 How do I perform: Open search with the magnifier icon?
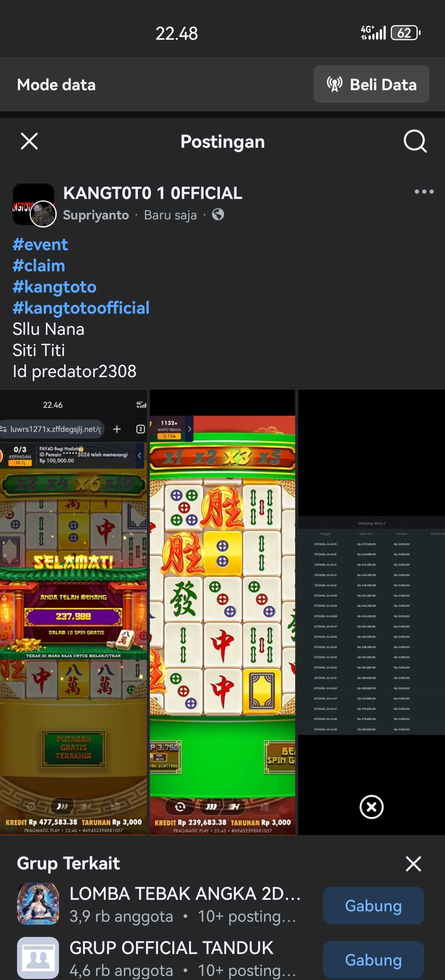click(x=415, y=141)
